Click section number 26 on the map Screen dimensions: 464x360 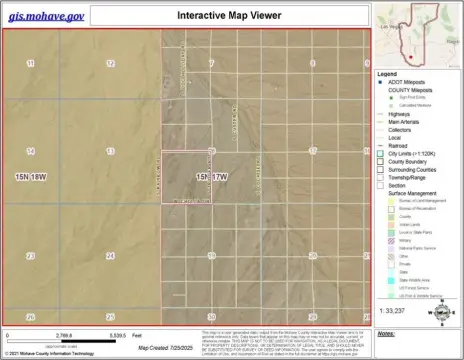tap(30, 317)
